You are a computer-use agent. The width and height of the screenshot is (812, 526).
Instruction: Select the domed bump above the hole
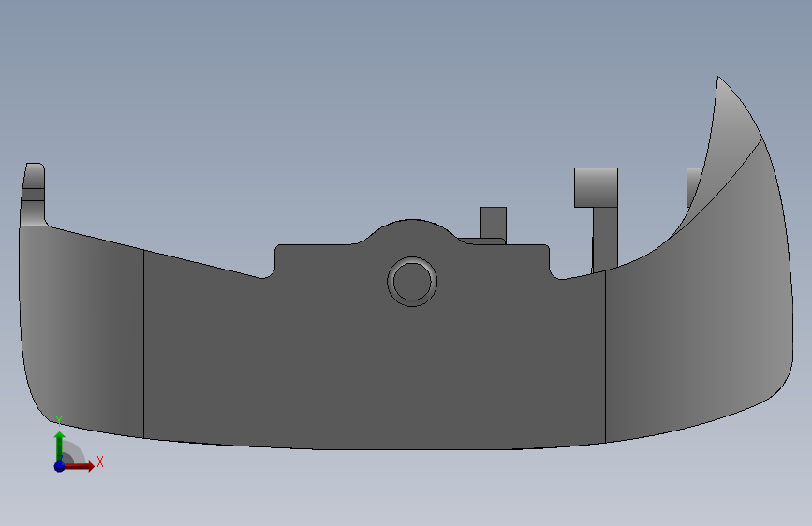[x=412, y=232]
